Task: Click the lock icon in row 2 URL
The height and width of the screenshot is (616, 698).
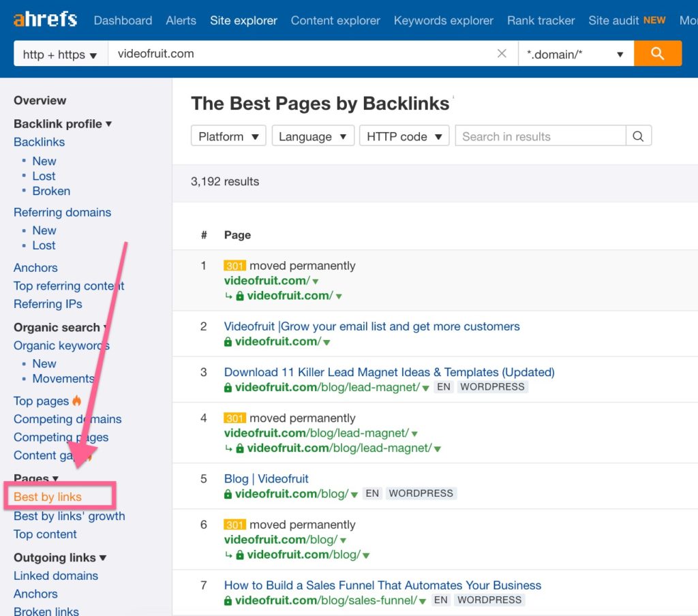Action: pos(228,342)
